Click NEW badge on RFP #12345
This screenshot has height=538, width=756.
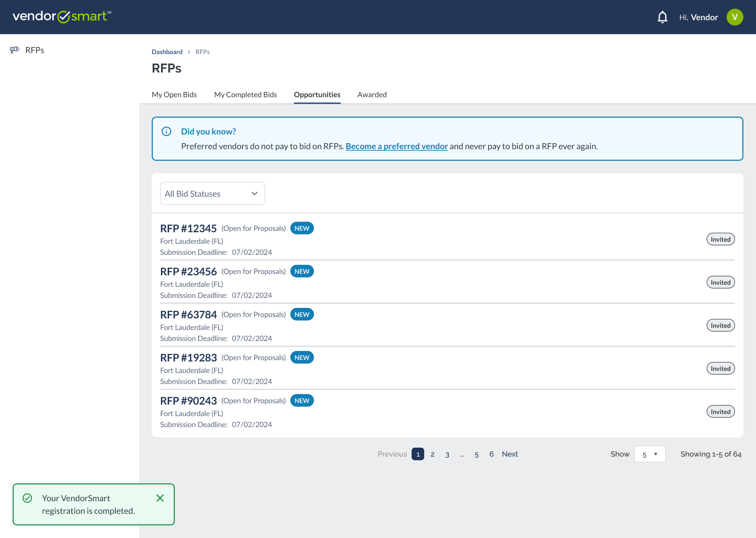click(302, 228)
